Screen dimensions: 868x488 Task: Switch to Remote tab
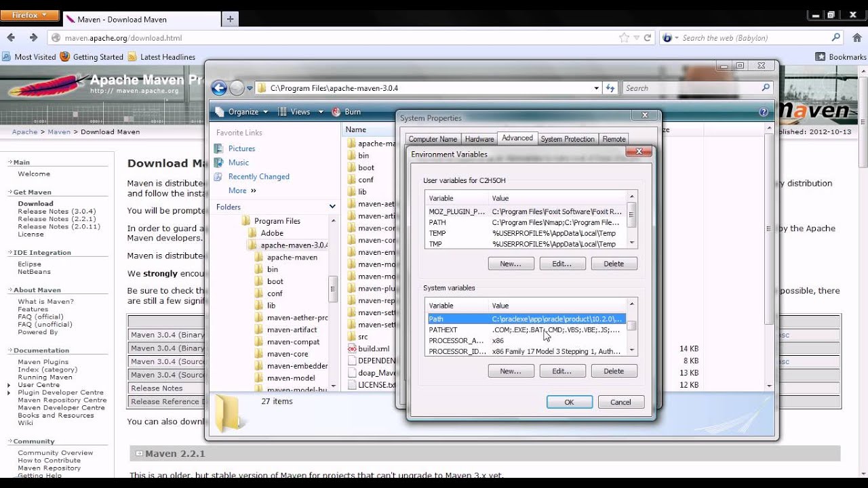point(614,139)
